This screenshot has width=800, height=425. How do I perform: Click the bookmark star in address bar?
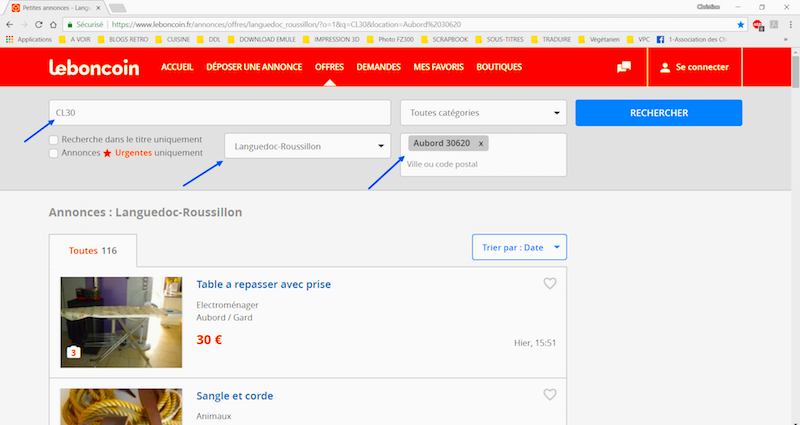pyautogui.click(x=740, y=24)
